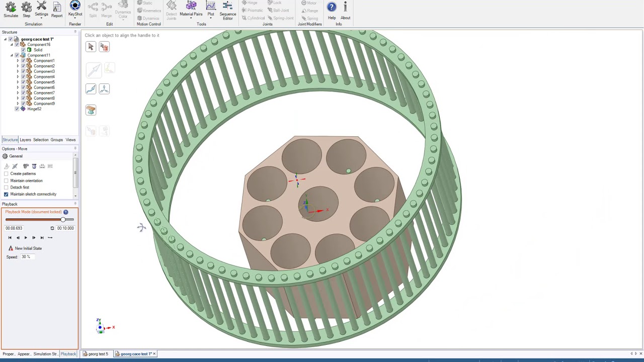Click the XYZ option icon under General
The image size is (644, 362).
point(50,166)
